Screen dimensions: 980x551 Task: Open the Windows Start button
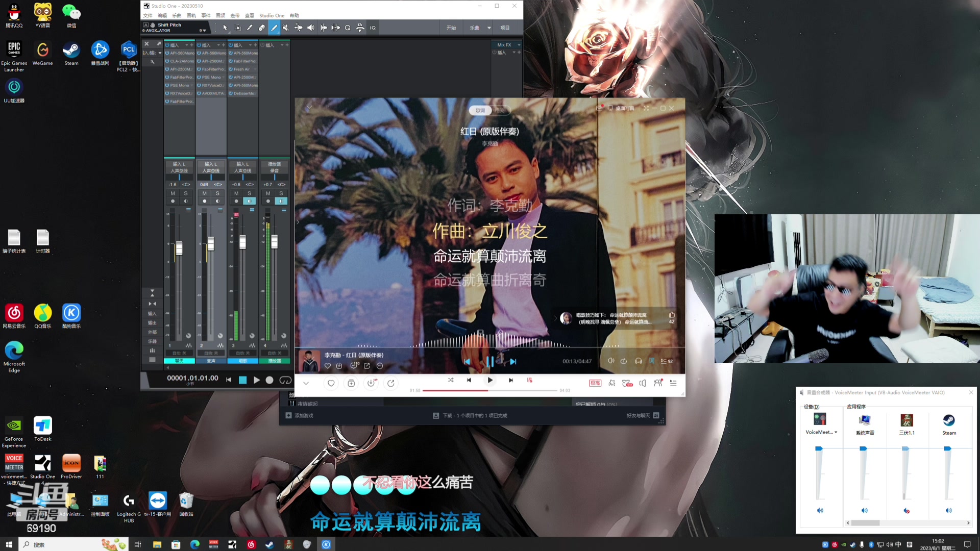pyautogui.click(x=9, y=544)
